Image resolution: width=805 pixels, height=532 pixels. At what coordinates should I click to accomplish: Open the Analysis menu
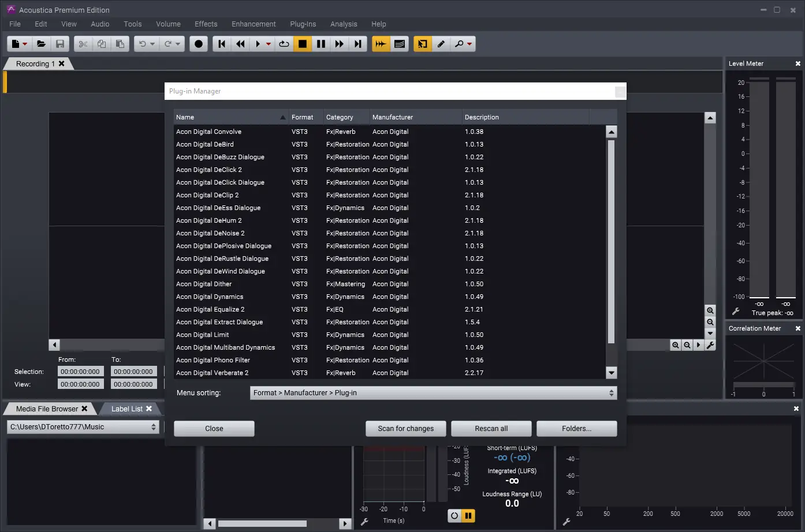[344, 24]
